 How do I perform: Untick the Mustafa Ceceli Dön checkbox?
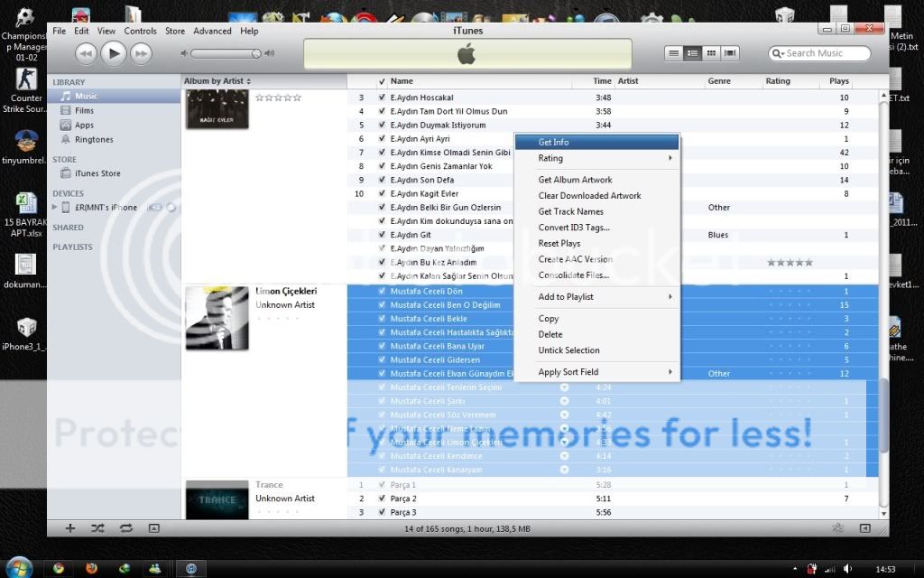pyautogui.click(x=382, y=292)
